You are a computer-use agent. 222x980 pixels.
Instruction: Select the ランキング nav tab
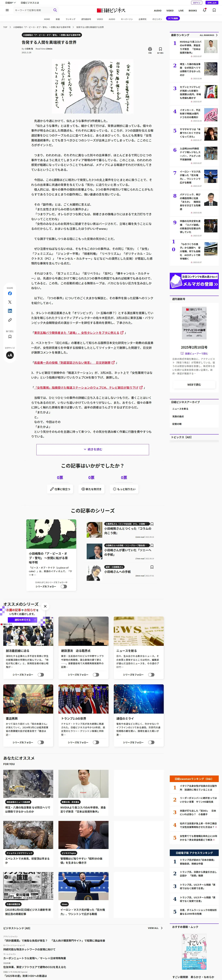(x=70, y=19)
